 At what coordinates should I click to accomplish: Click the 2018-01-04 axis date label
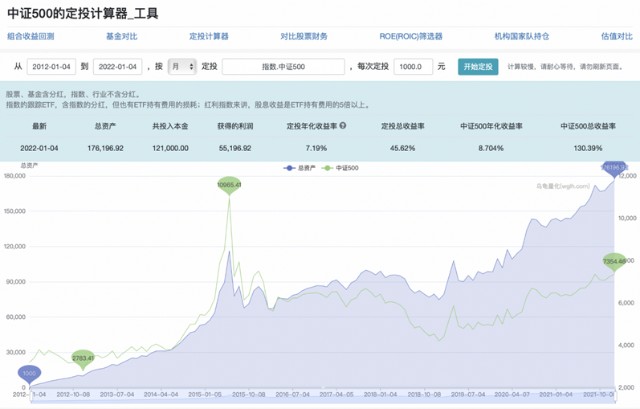click(x=380, y=395)
